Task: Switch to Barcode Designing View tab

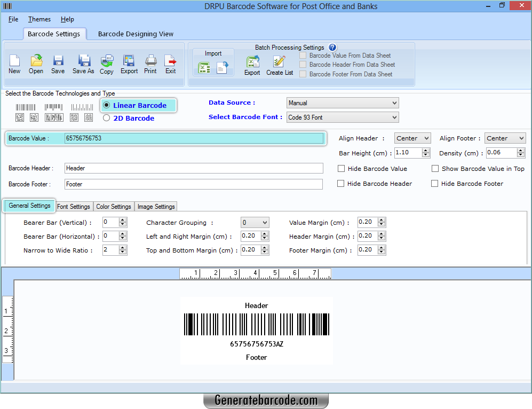Action: pyautogui.click(x=136, y=34)
